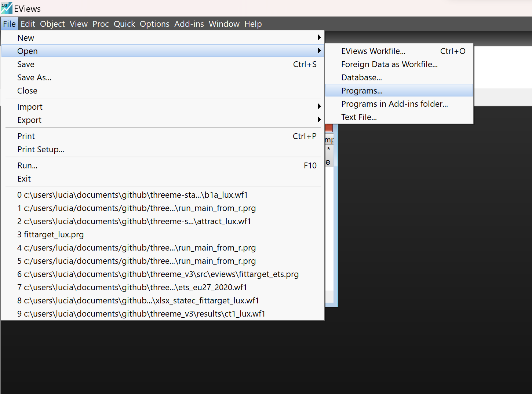Open the Edit menu
Image resolution: width=532 pixels, height=394 pixels.
pyautogui.click(x=28, y=24)
